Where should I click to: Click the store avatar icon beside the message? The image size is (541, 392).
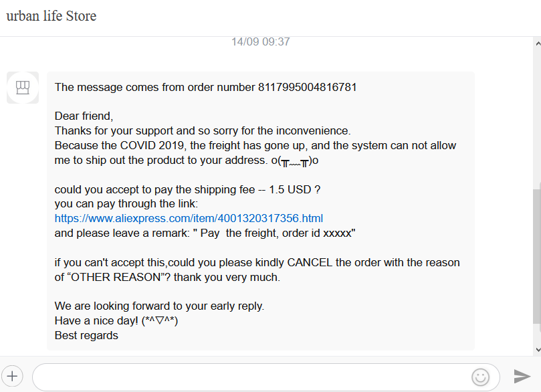coord(23,88)
